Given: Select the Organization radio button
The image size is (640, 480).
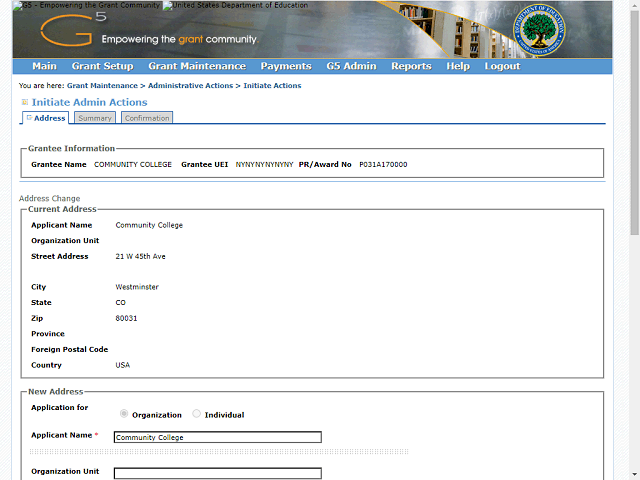Looking at the screenshot, I should [124, 414].
